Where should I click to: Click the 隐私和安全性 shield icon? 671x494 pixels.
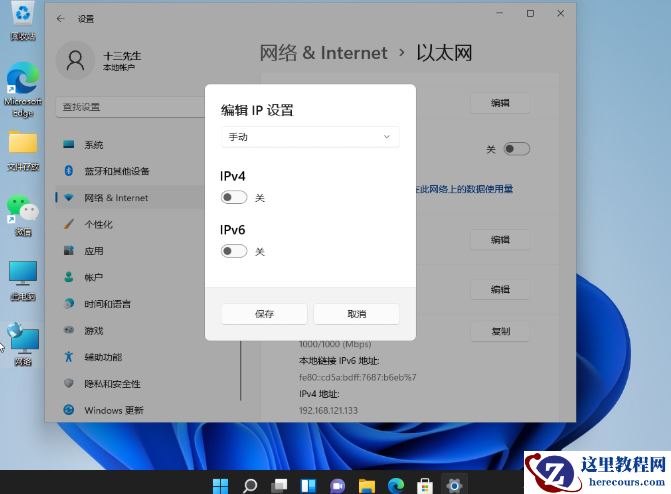point(68,383)
